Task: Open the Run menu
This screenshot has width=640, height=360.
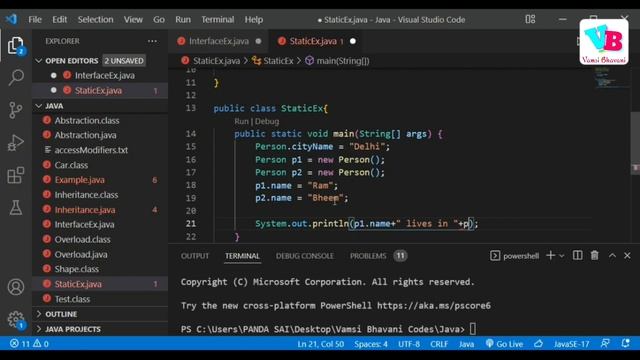Action: (183, 19)
